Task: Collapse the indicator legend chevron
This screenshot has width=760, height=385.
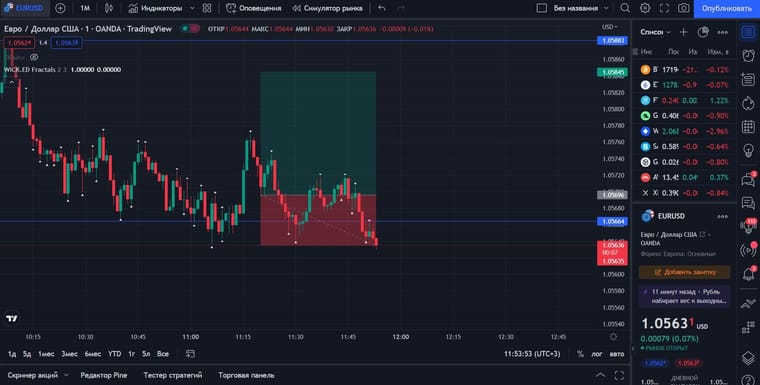Action: point(12,82)
